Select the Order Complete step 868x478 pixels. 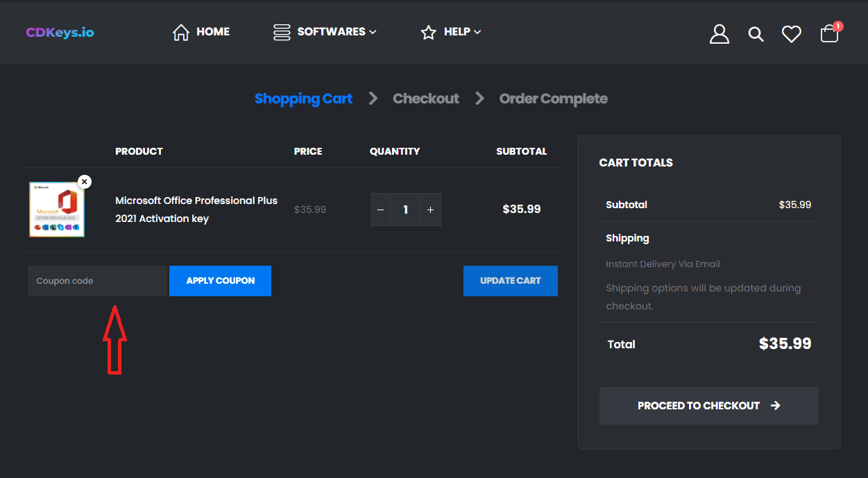click(554, 99)
